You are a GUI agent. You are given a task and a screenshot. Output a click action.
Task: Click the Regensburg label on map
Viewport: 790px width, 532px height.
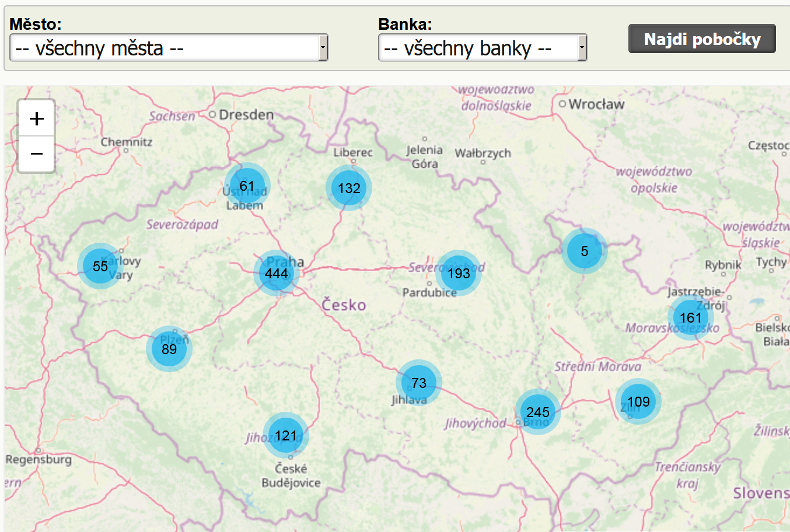point(39,460)
